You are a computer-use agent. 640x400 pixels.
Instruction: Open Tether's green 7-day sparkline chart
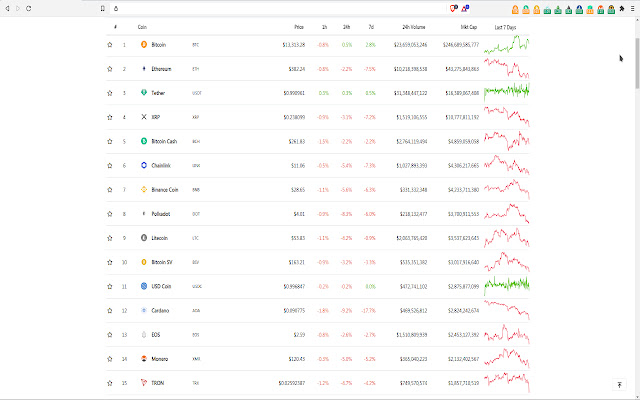[507, 92]
